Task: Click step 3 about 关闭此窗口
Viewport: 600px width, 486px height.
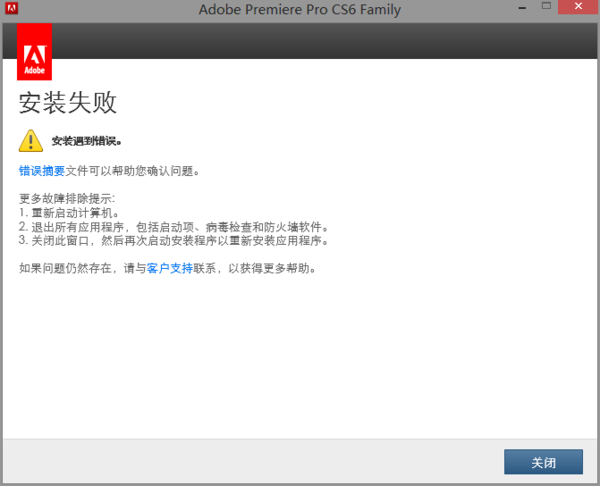Action: pos(174,241)
